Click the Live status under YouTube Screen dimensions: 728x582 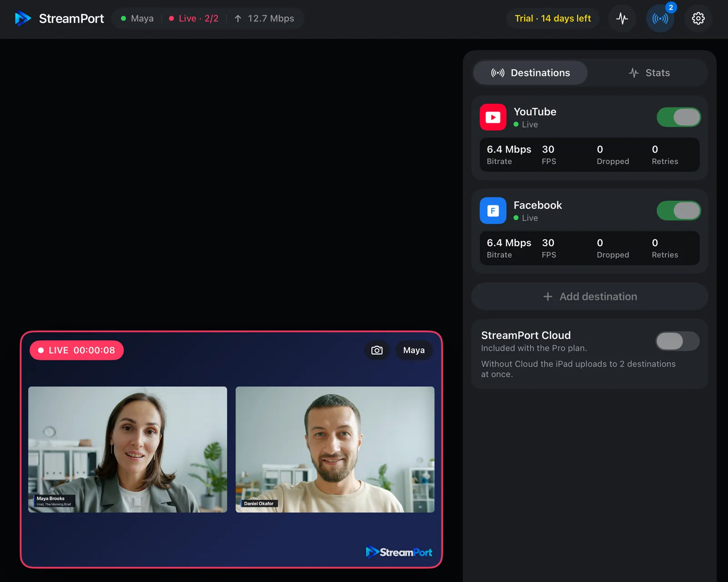pyautogui.click(x=526, y=125)
